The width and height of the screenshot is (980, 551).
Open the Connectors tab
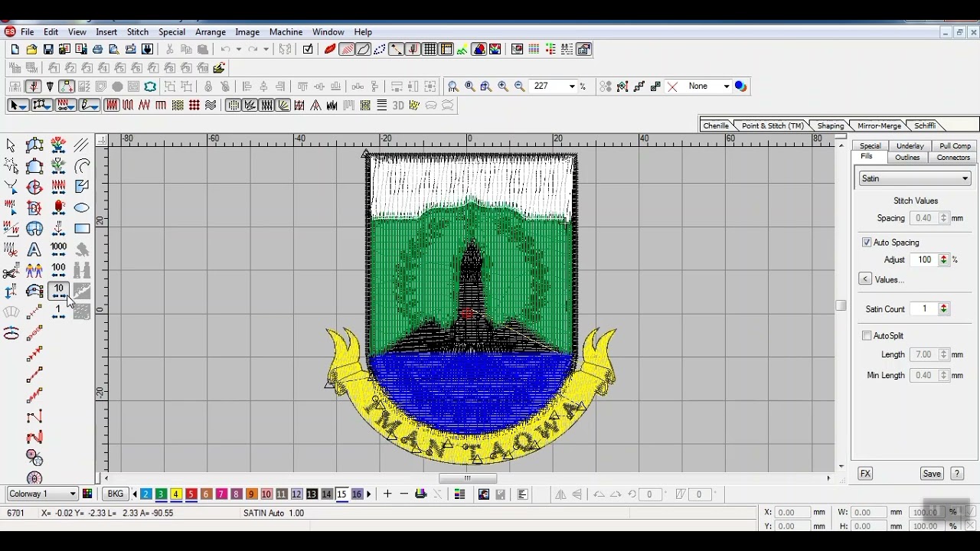click(953, 158)
